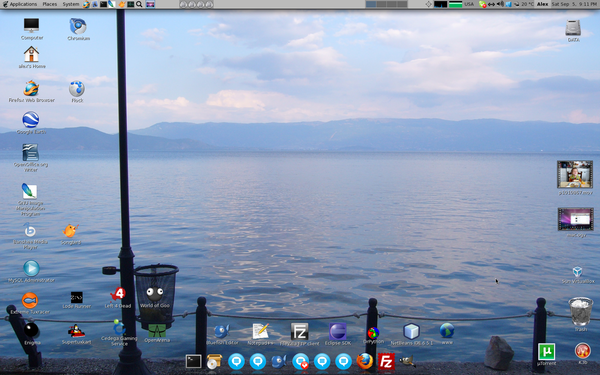Launch Songbird desktop shortcut
Image resolution: width=600 pixels, height=375 pixels.
coord(70,231)
